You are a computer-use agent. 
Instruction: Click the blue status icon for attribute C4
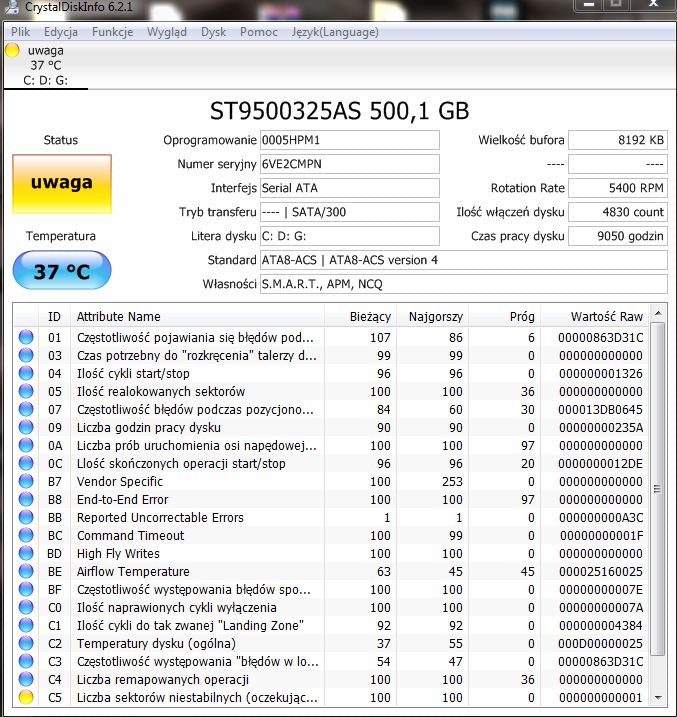tap(26, 679)
